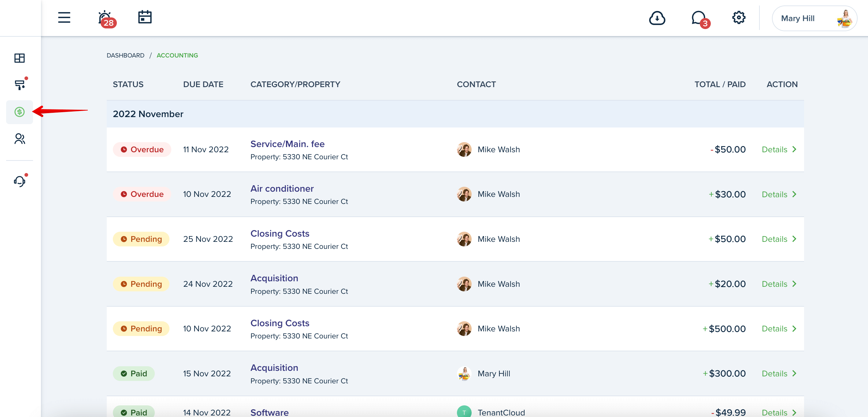
Task: Click property 5330 NE Courier Ct under Air conditioner
Action: (x=299, y=201)
